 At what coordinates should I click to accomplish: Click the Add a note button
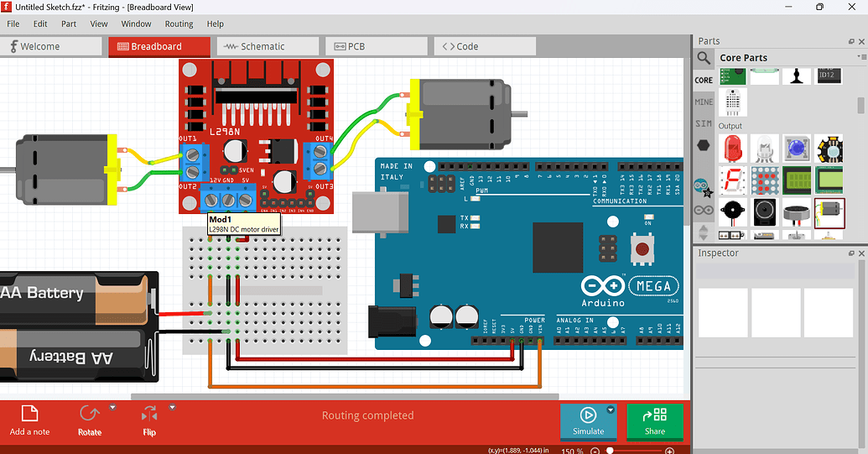[x=29, y=420]
